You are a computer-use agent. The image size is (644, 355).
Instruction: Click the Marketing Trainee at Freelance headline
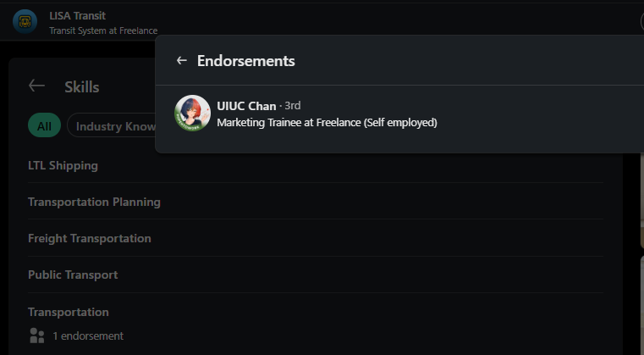tap(327, 123)
